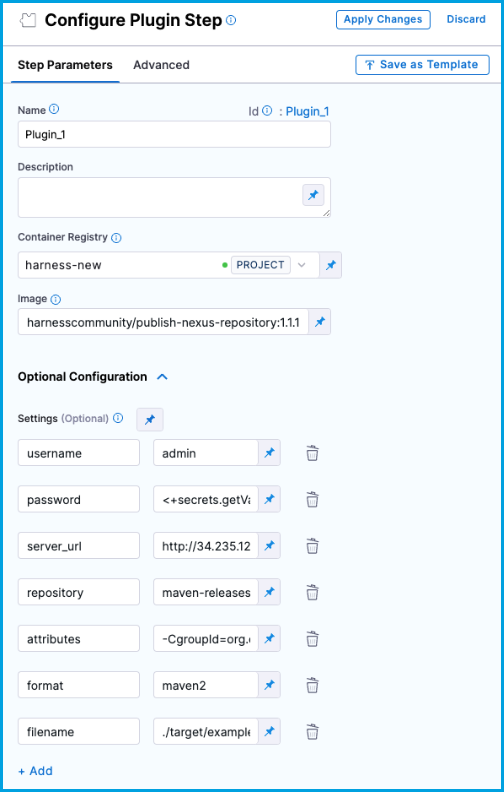Add a new settings row
Image resolution: width=504 pixels, height=792 pixels.
(35, 771)
